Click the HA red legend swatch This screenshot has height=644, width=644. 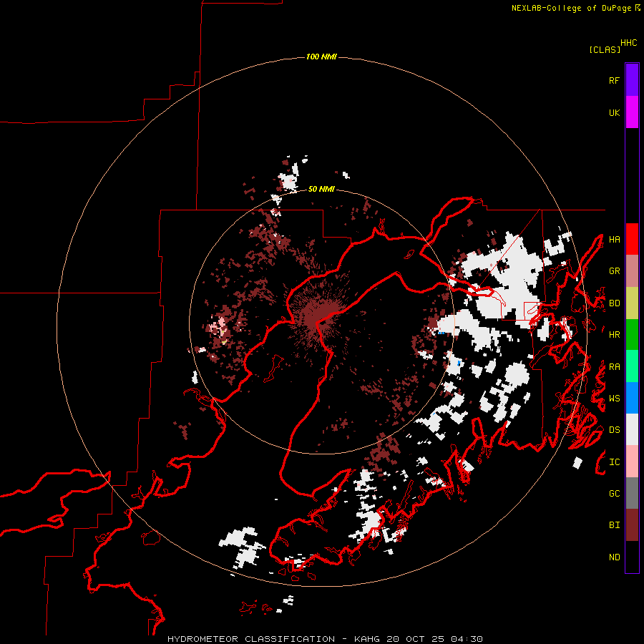632,239
